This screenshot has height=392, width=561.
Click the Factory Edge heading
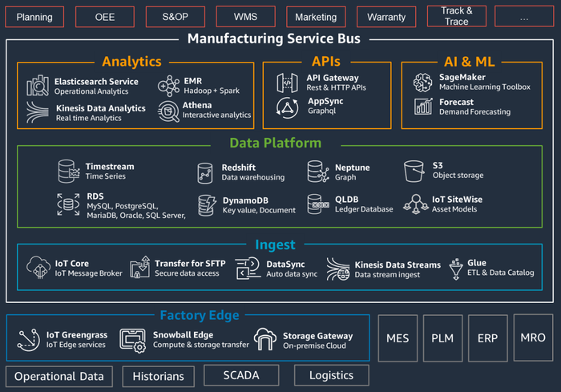(200, 315)
